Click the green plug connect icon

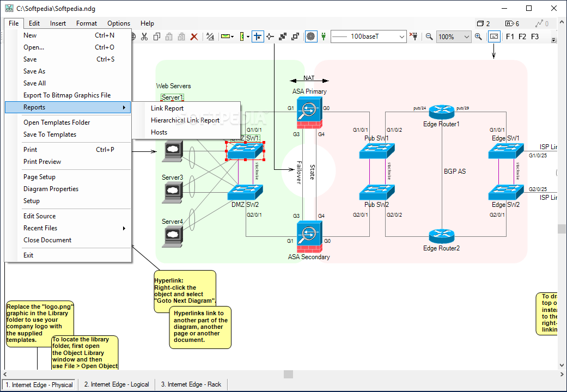(324, 36)
